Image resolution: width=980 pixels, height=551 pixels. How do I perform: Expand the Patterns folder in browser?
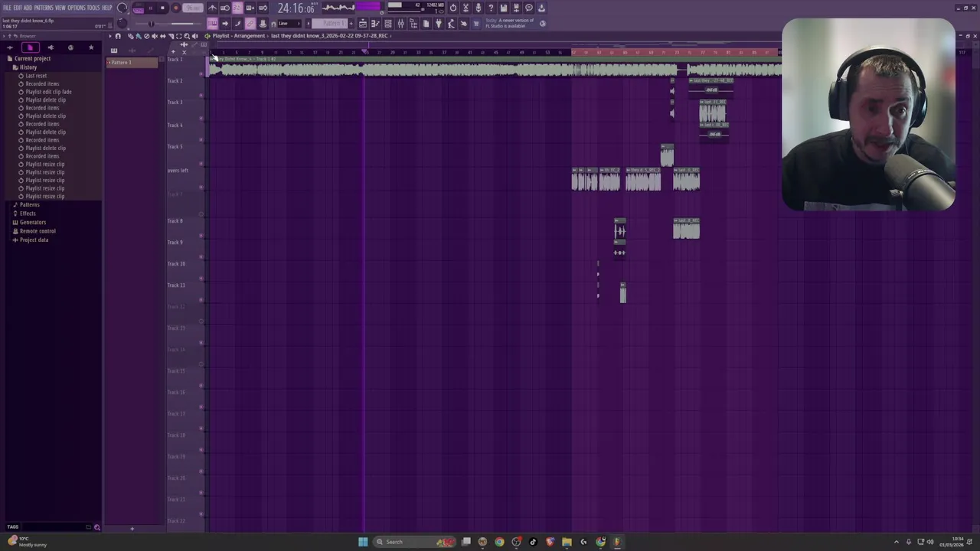[x=29, y=205]
